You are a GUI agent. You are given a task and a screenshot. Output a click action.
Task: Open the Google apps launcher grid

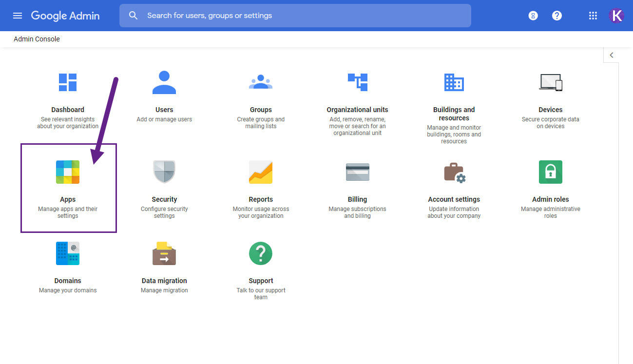593,16
